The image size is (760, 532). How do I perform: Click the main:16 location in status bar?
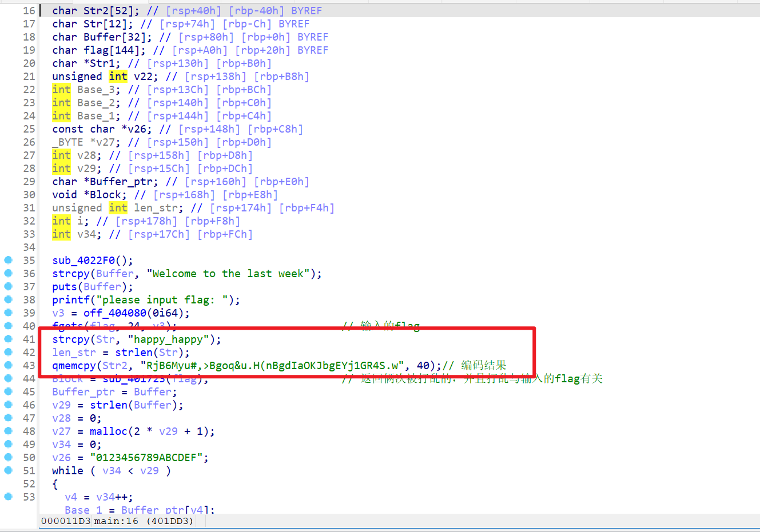point(116,521)
